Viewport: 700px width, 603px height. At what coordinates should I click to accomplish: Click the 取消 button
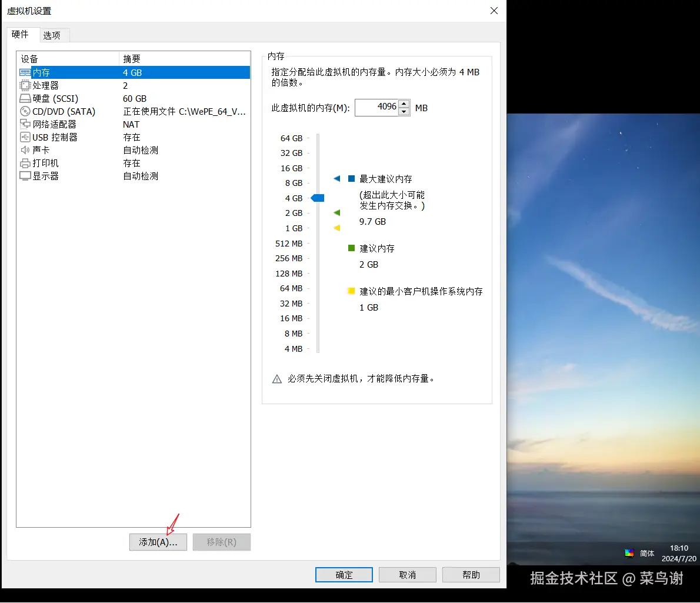pyautogui.click(x=407, y=575)
